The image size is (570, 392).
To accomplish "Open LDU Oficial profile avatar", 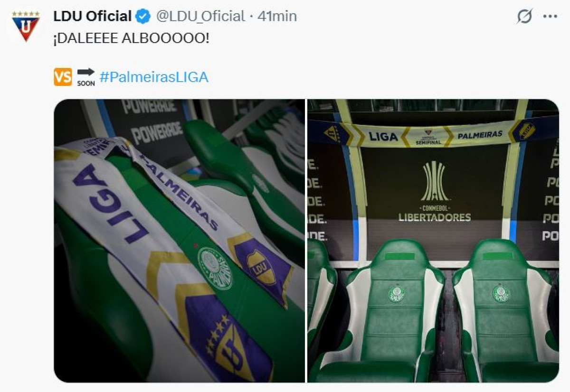I will tap(26, 26).
